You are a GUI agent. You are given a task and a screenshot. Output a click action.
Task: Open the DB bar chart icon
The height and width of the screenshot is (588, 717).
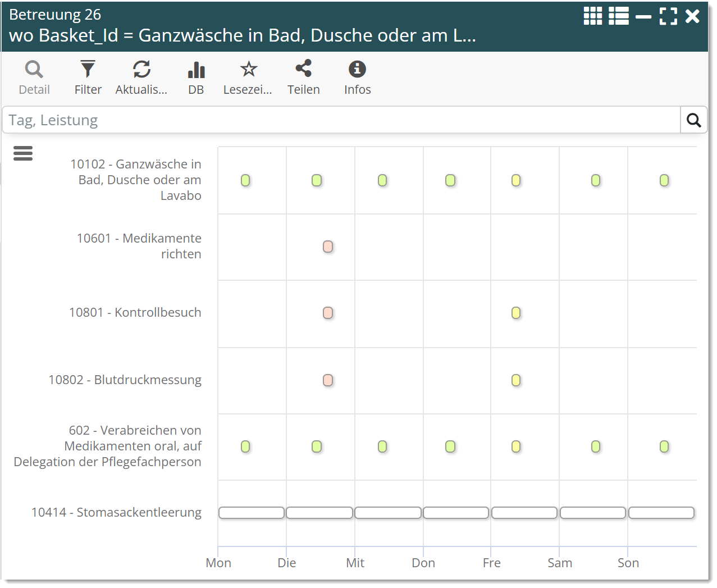196,78
